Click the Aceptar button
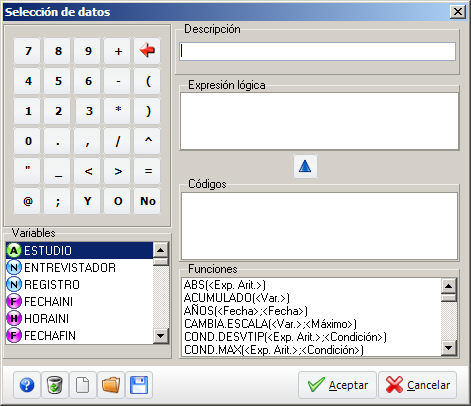 pyautogui.click(x=337, y=385)
